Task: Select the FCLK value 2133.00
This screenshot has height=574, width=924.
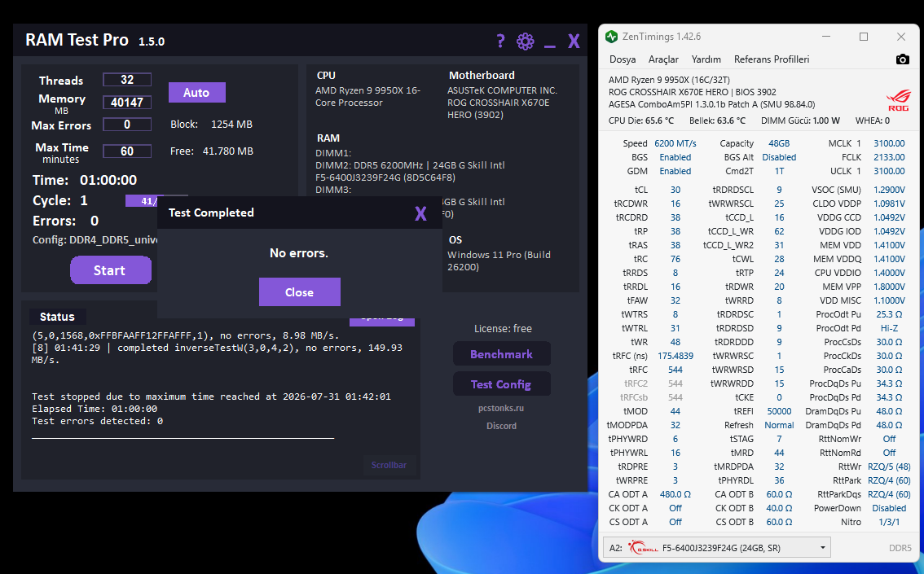Action: 889,157
